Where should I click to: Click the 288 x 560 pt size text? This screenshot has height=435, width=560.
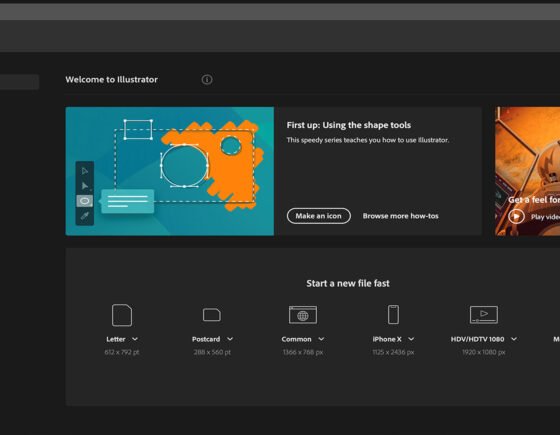212,352
